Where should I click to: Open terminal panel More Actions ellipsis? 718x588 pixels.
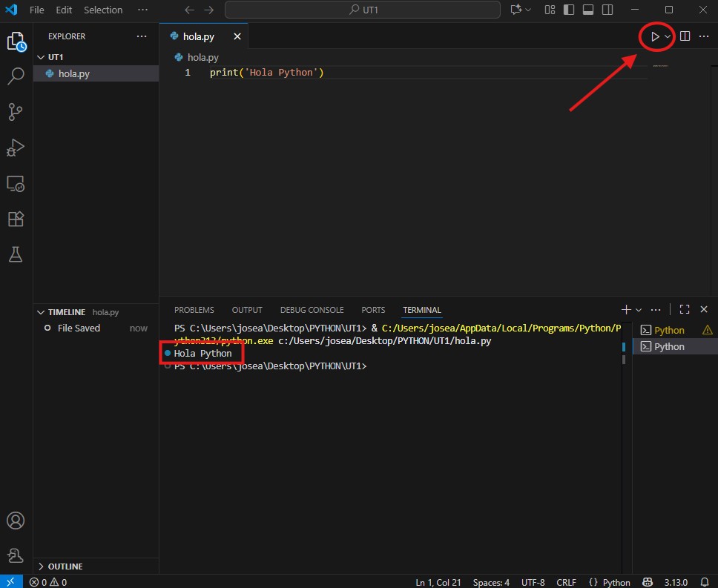point(656,310)
